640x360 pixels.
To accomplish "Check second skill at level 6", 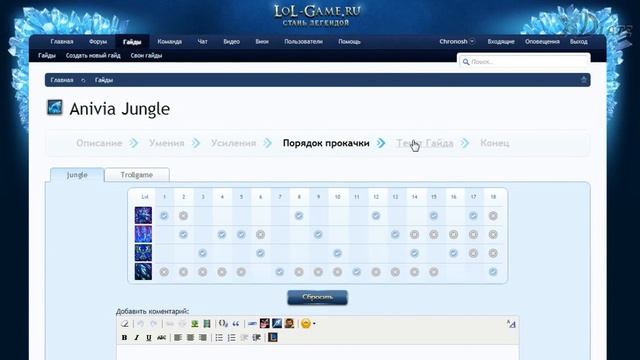I will [x=260, y=234].
